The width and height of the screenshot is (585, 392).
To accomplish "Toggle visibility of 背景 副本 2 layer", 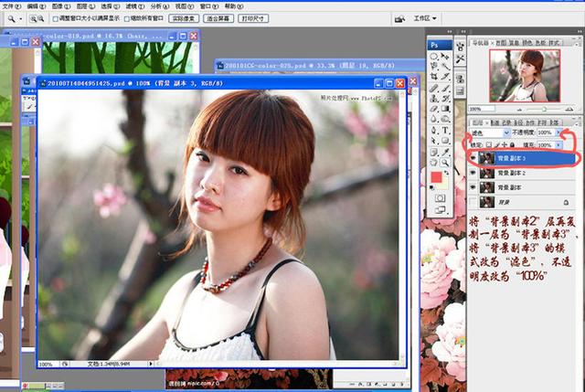I will 473,173.
